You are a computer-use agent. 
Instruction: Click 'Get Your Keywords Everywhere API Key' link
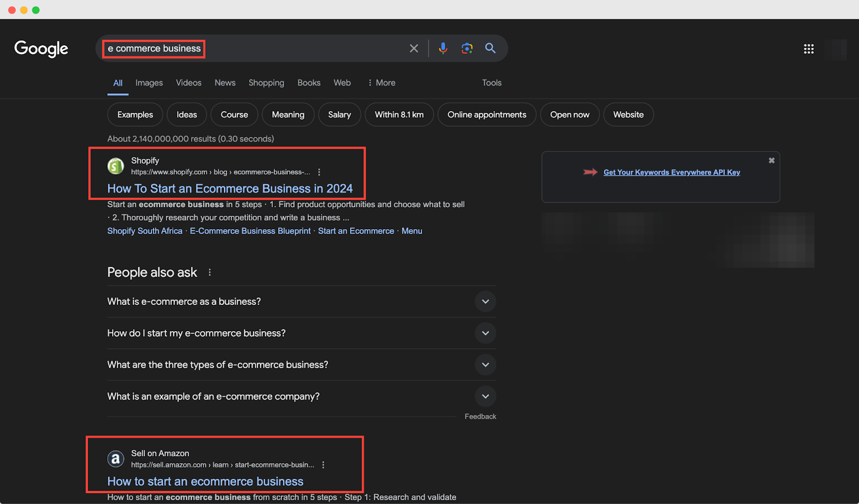[672, 172]
